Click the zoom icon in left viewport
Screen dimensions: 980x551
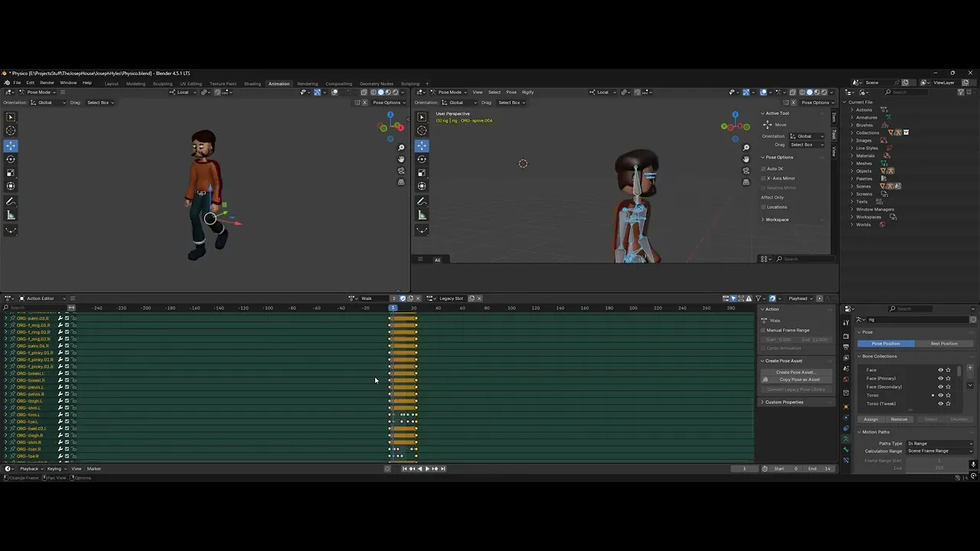(401, 148)
